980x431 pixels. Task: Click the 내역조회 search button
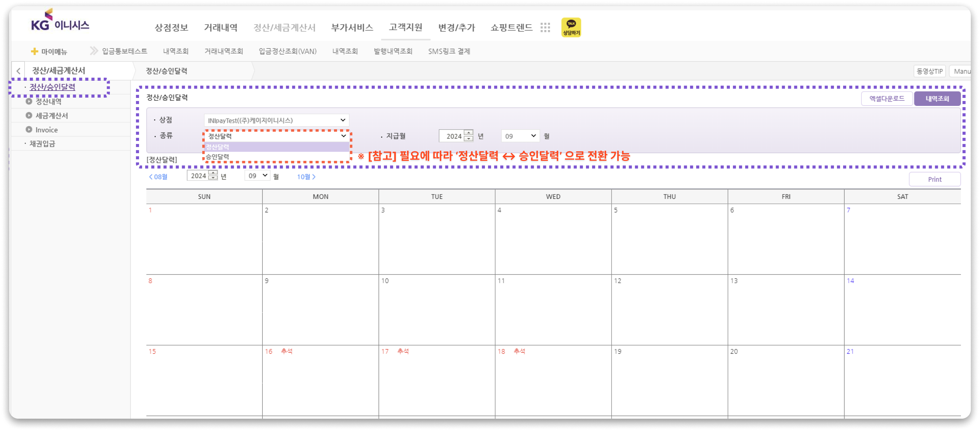click(x=937, y=99)
